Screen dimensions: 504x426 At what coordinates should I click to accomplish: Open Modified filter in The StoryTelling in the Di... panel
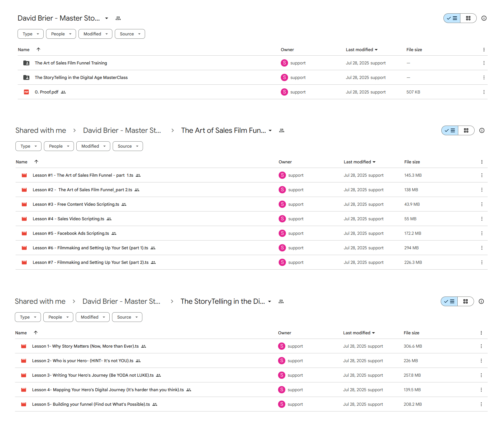93,317
